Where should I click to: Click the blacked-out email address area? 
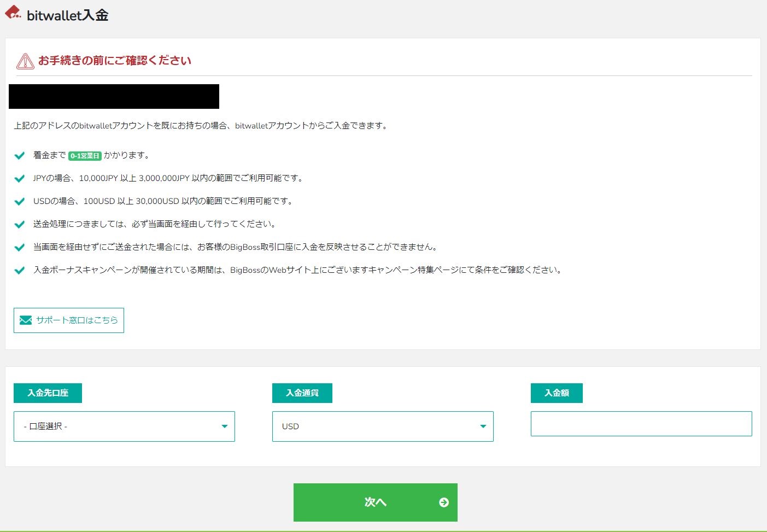coord(114,96)
